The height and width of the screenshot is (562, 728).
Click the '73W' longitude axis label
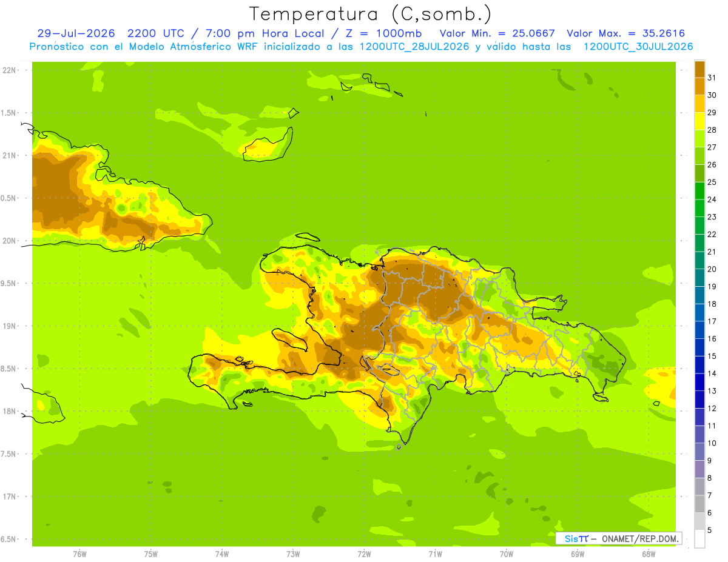[x=293, y=554]
